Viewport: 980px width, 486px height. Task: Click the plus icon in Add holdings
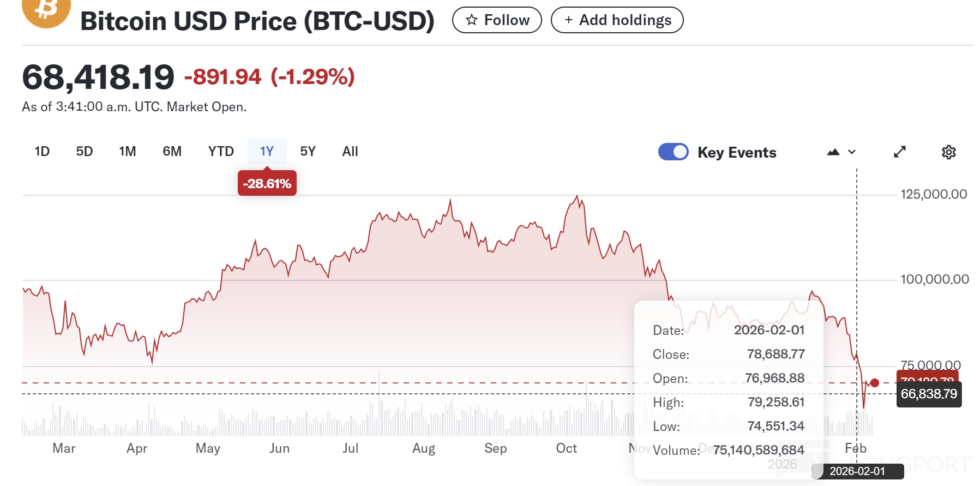tap(569, 20)
